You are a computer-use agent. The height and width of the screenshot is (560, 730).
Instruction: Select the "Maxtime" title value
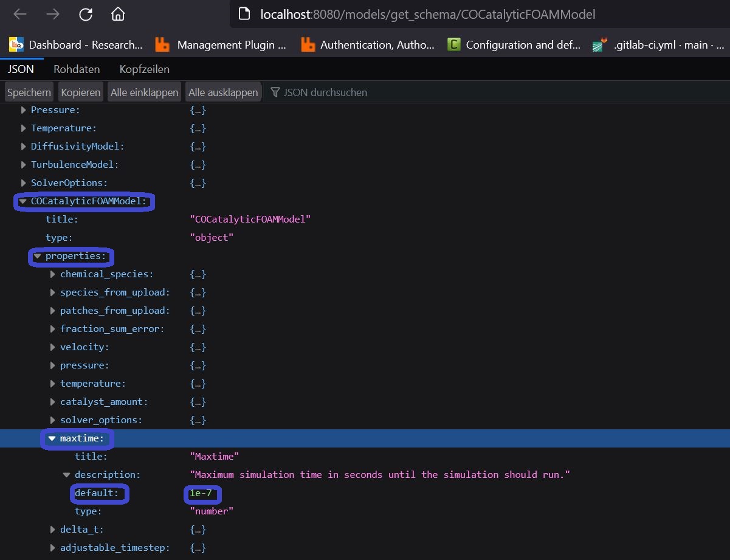(x=215, y=457)
